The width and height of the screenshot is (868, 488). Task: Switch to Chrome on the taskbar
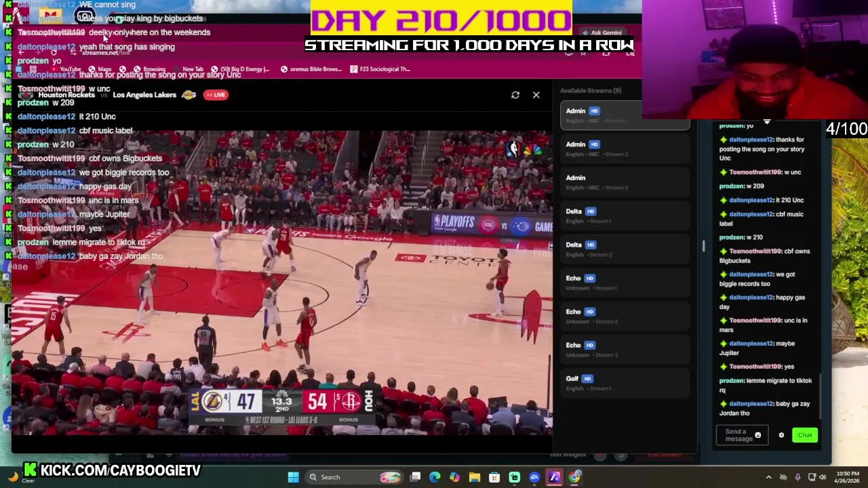[x=574, y=477]
